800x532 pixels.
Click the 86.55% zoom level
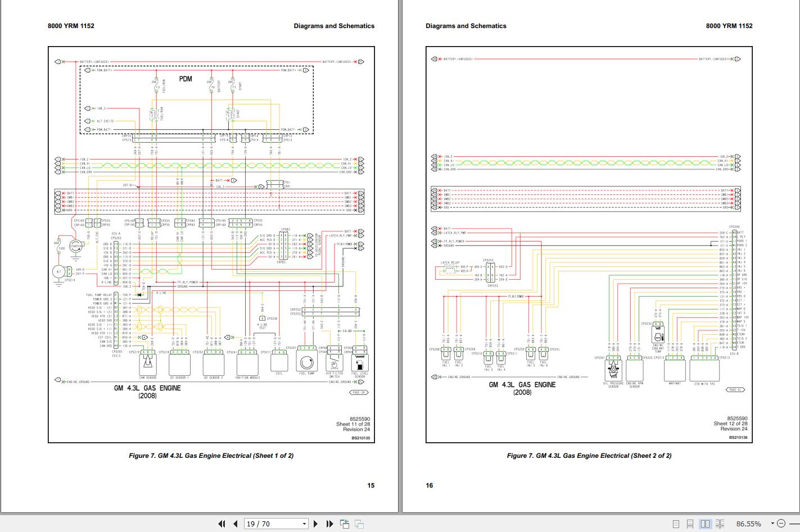point(749,524)
